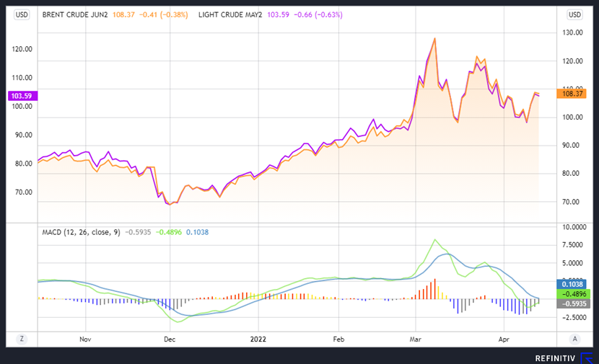Select the BRENT CRUDE JUN2 legend label
This screenshot has width=599, height=364.
click(x=75, y=15)
